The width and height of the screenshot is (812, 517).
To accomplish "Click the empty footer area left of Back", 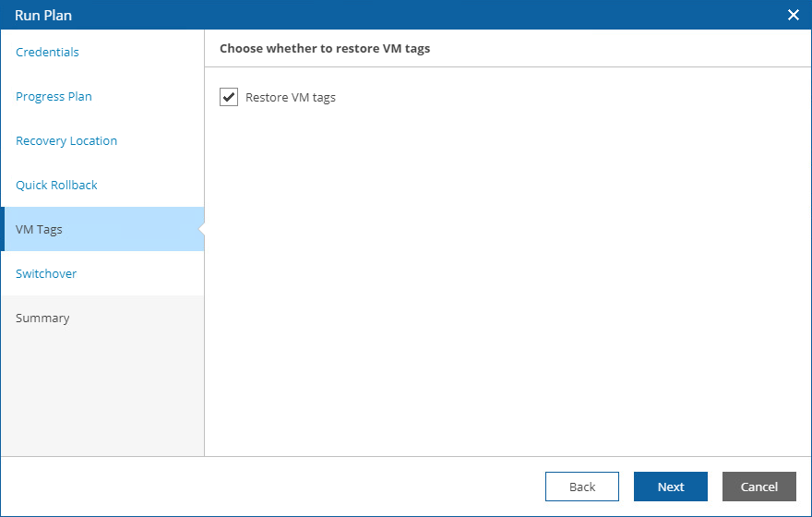I will (277, 487).
